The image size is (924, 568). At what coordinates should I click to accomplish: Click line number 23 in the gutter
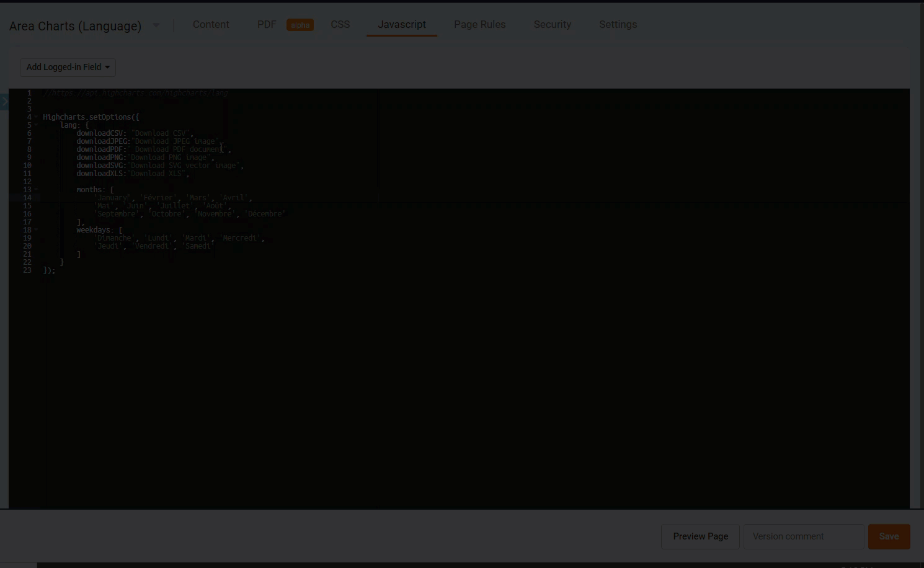tap(27, 270)
